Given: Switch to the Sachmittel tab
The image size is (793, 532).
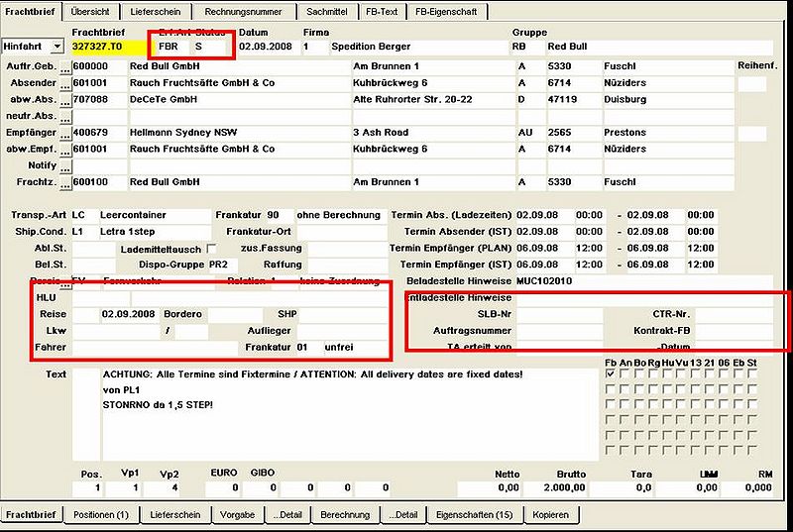Looking at the screenshot, I should click(327, 11).
